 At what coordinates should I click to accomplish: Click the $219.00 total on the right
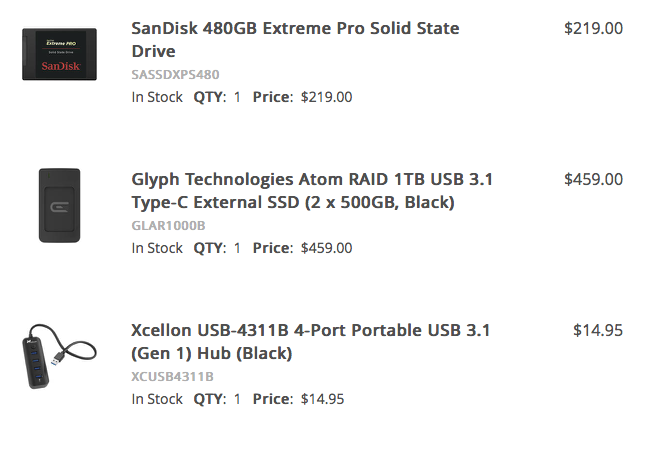593,29
